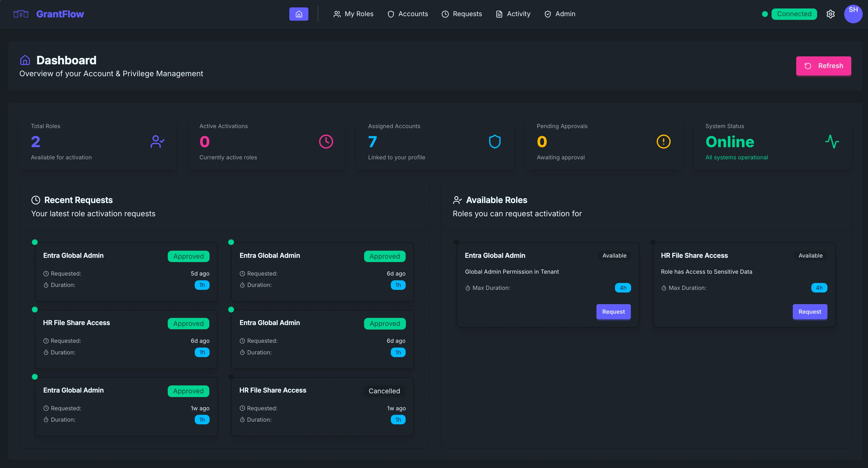Screen dimensions: 868x468
Task: Open the Admin navigation item
Action: pos(560,14)
